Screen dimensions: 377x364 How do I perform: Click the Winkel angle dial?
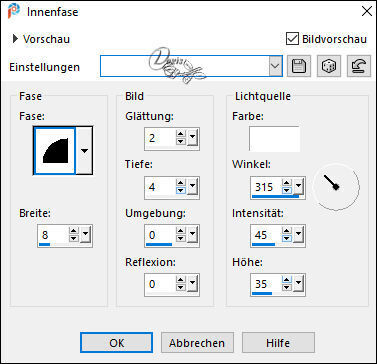336,187
